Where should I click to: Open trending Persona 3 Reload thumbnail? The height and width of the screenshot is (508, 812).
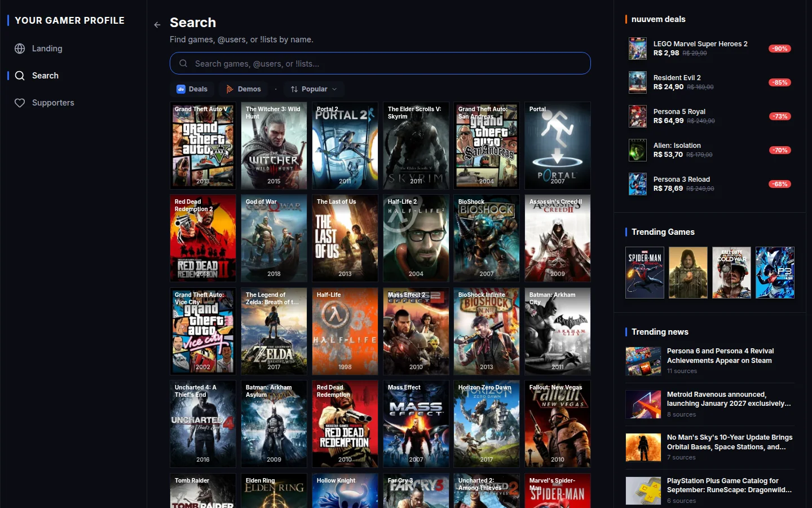pyautogui.click(x=775, y=273)
